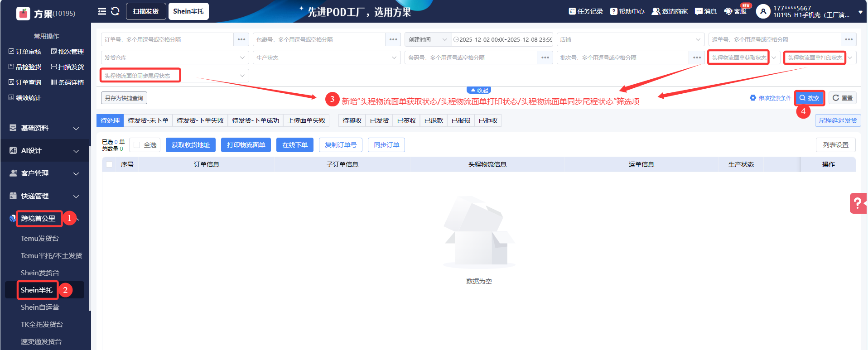Open 订单查询 shortcut

25,82
